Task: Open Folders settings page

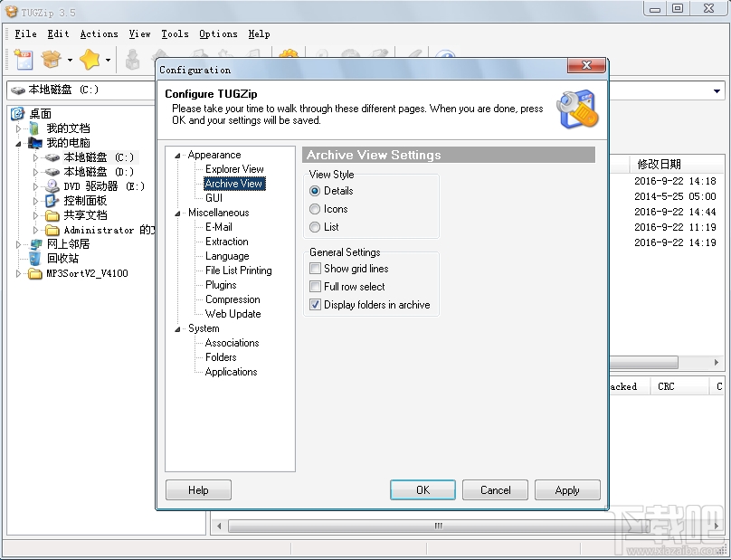Action: click(221, 357)
